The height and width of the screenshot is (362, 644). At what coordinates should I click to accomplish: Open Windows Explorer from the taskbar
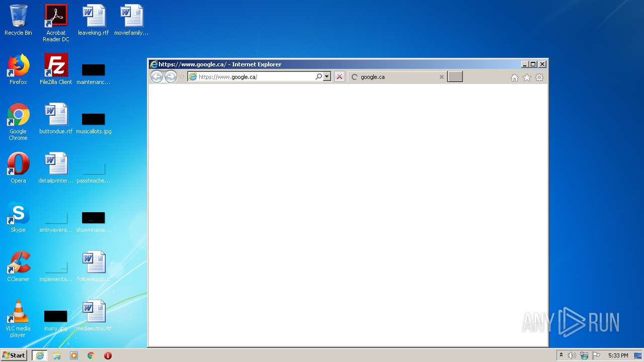coord(57,355)
